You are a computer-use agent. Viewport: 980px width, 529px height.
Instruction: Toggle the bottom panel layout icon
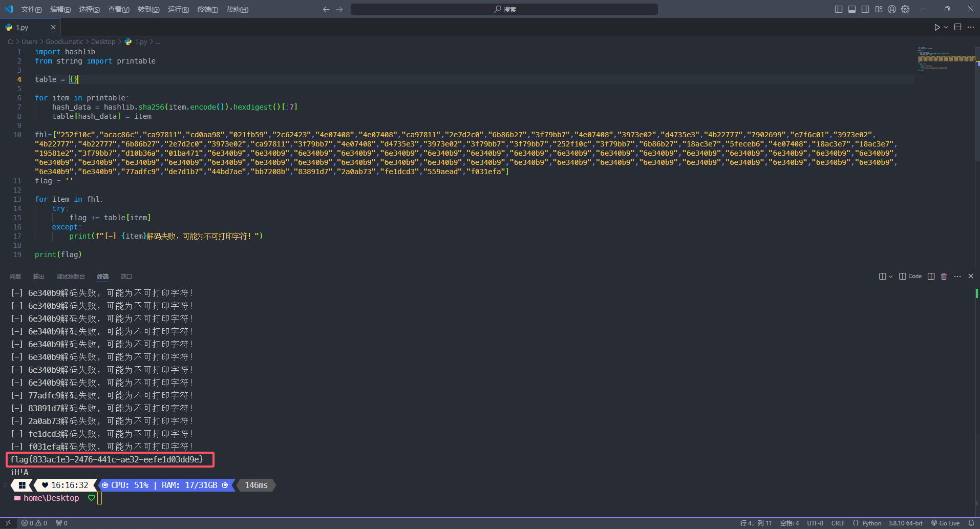click(x=852, y=9)
